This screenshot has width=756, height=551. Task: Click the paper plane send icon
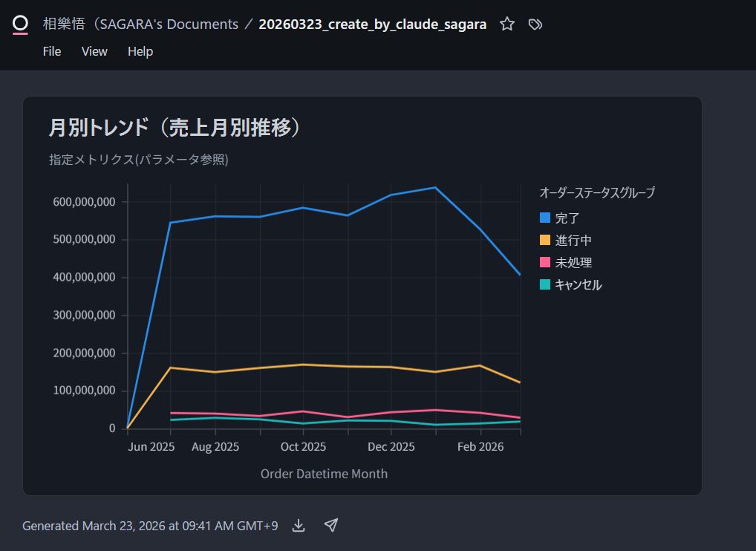(331, 526)
